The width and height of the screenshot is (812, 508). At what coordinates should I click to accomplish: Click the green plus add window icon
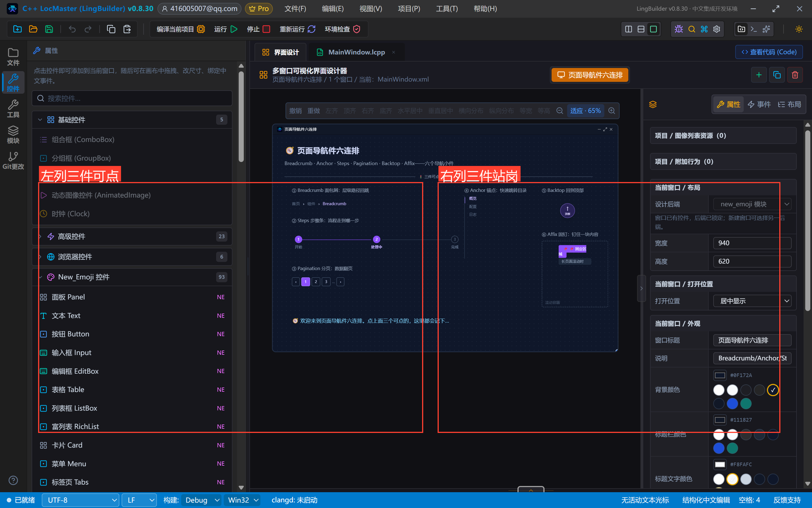pos(759,75)
